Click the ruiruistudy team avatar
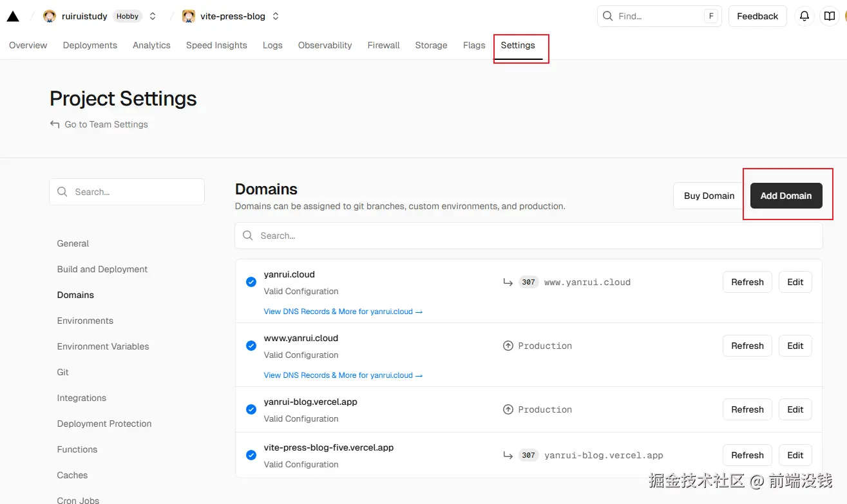Screen dimensions: 847x504 click(x=50, y=17)
